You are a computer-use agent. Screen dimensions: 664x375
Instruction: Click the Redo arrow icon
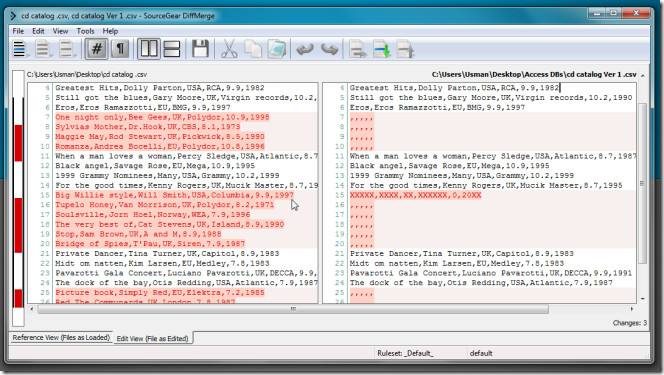329,49
